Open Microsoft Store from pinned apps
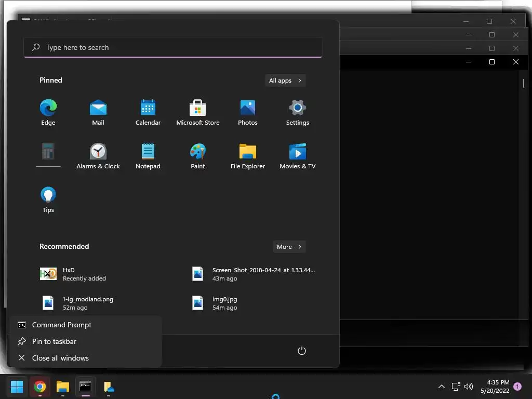Image resolution: width=532 pixels, height=399 pixels. point(198,112)
